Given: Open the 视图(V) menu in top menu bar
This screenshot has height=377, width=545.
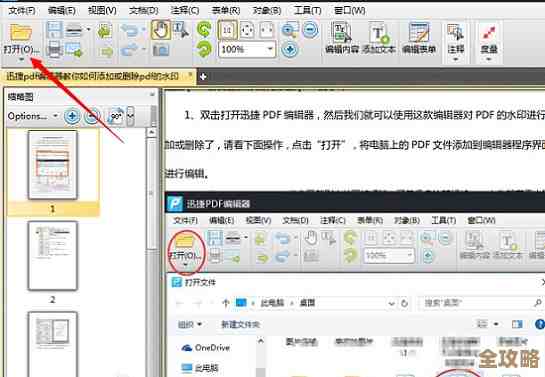Looking at the screenshot, I should [102, 11].
